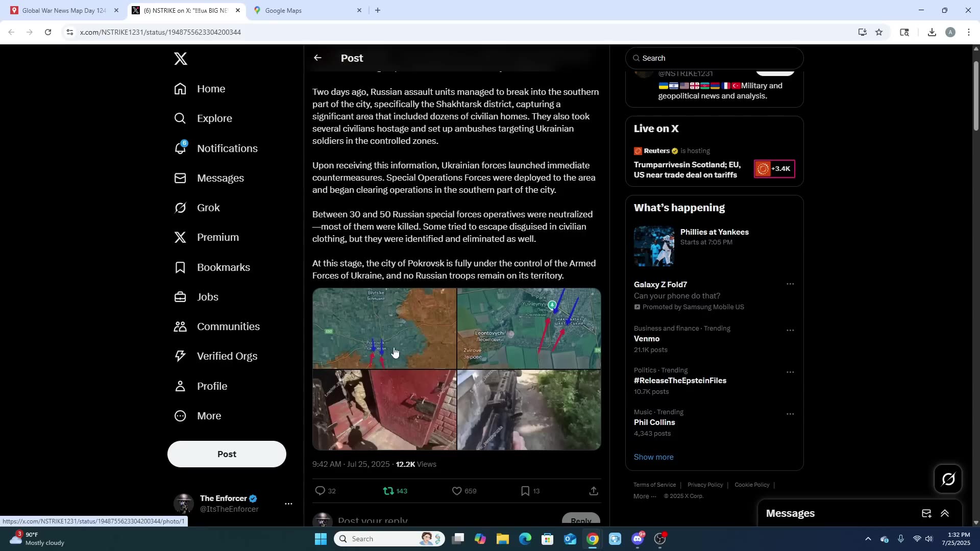Expand the More menu in sidebar
The height and width of the screenshot is (551, 980).
pos(198,416)
